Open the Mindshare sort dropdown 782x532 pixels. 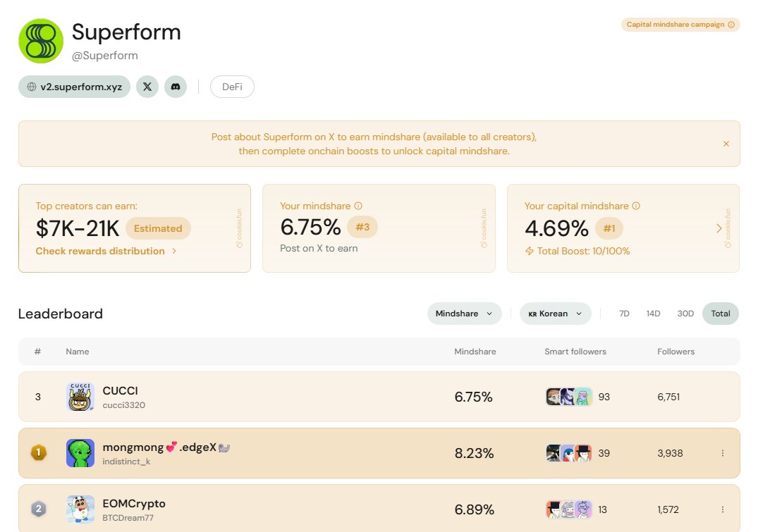pos(464,313)
